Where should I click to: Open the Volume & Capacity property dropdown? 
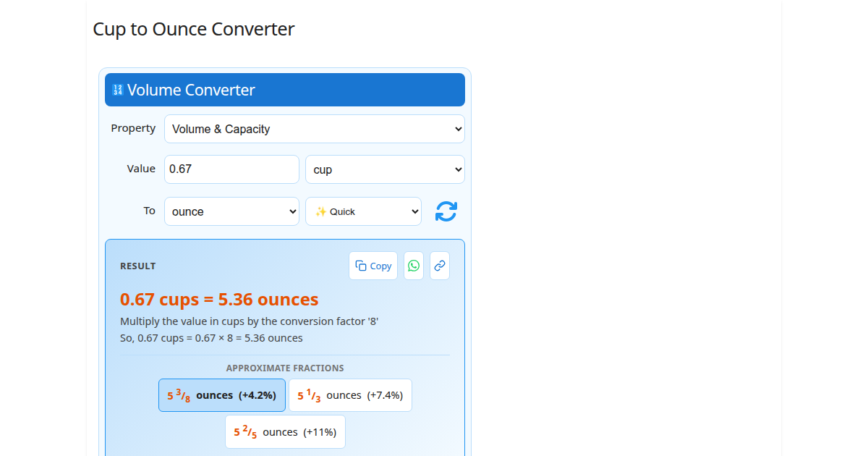click(314, 129)
